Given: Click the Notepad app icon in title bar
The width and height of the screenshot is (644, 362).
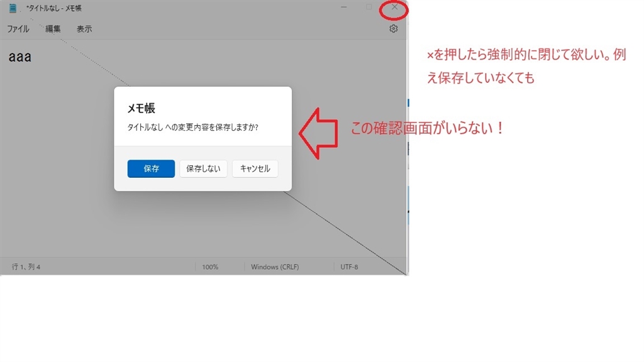Looking at the screenshot, I should [13, 8].
